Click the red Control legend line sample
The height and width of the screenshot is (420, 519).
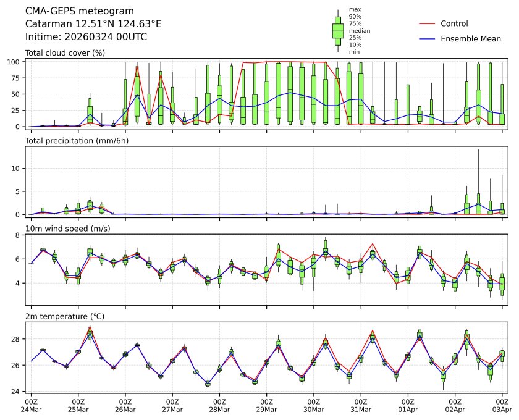(426, 23)
